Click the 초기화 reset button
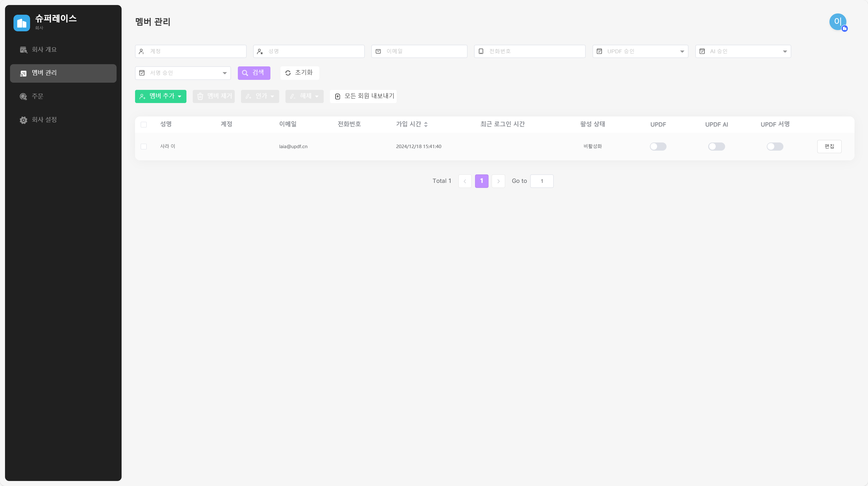Screen dimensions: 868x486 [300, 73]
